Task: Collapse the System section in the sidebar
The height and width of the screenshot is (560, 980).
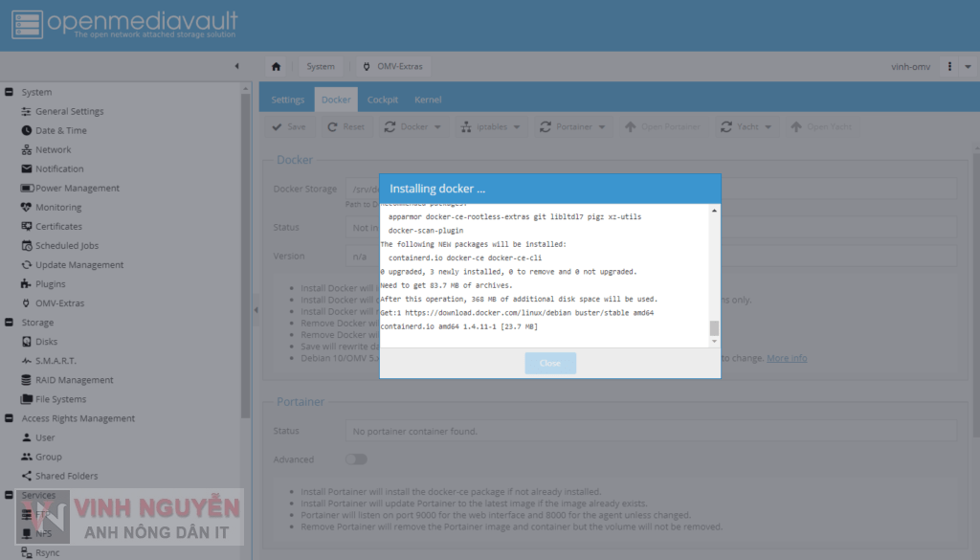Action: [x=11, y=91]
